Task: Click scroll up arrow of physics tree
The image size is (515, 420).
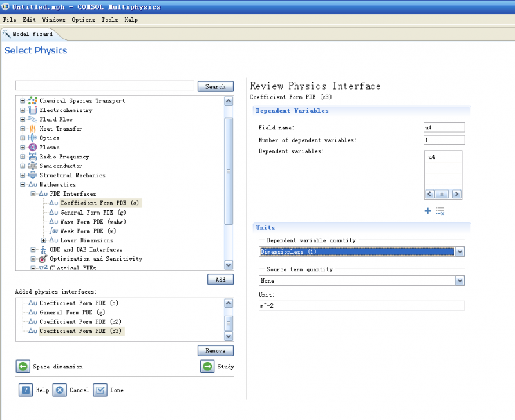Action: tap(229, 101)
